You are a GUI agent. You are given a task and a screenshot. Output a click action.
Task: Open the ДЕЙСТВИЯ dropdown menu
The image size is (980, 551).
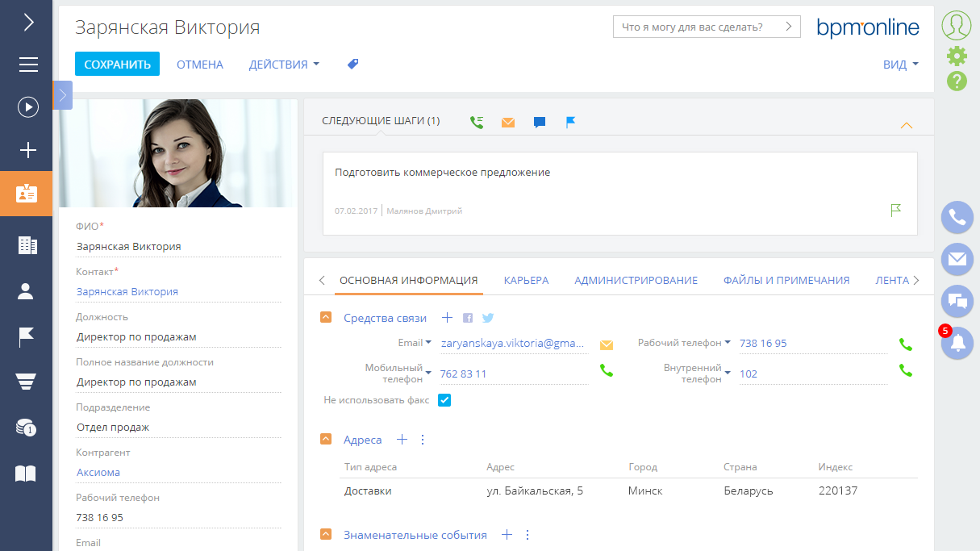point(278,64)
